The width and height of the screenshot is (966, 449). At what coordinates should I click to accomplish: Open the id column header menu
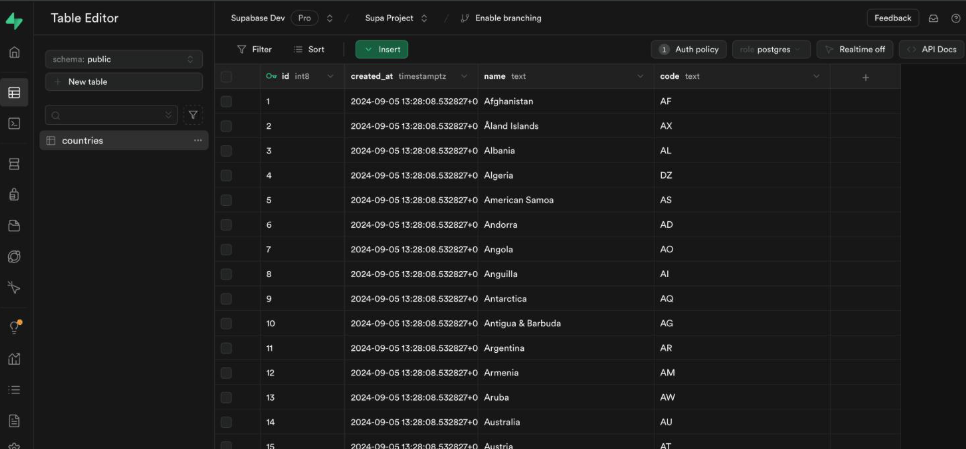(330, 76)
